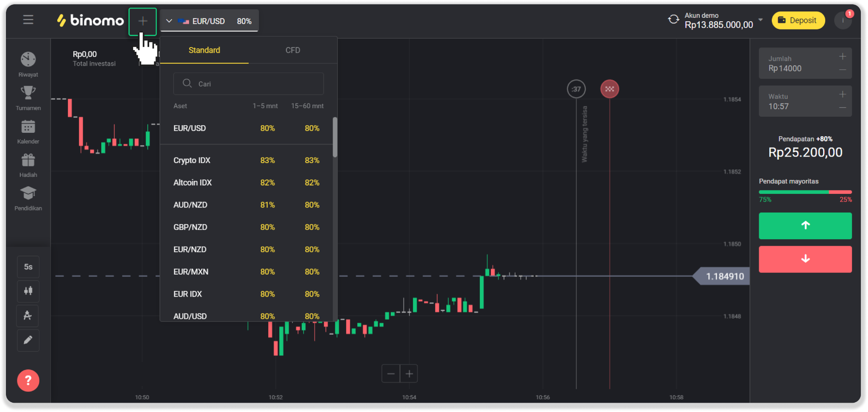This screenshot has height=412, width=868.
Task: Select Crypto IDX asset
Action: click(247, 160)
